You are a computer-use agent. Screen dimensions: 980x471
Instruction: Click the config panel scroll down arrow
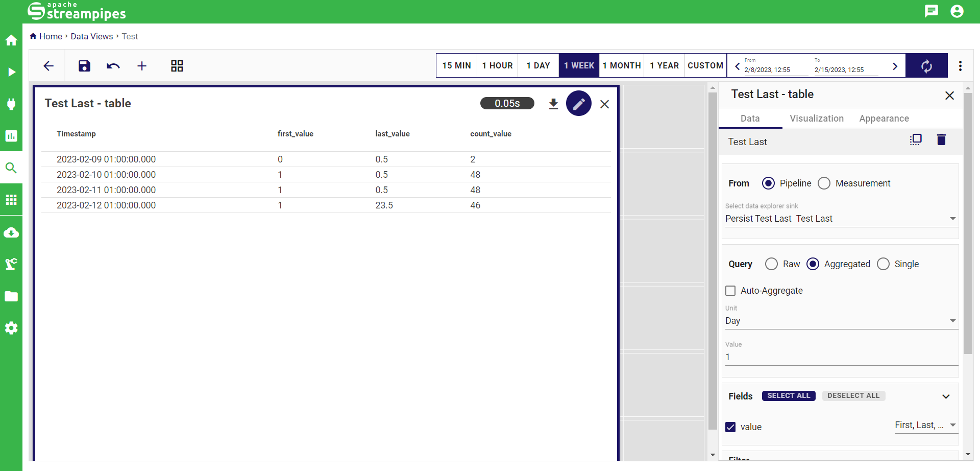pyautogui.click(x=968, y=454)
